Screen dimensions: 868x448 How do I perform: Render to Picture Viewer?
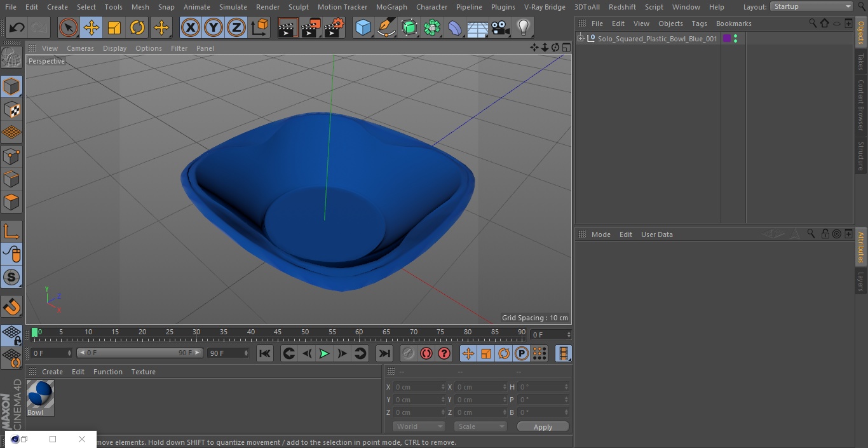coord(311,27)
